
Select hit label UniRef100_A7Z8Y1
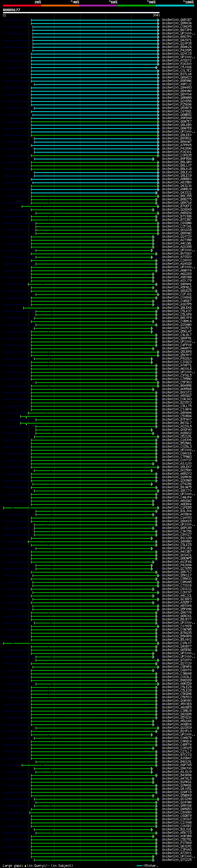tap(177, 853)
